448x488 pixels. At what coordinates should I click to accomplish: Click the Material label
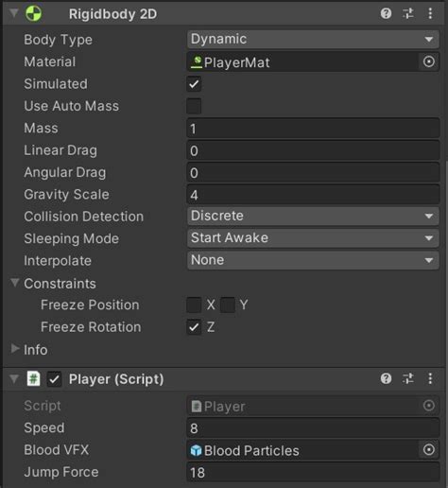(50, 61)
